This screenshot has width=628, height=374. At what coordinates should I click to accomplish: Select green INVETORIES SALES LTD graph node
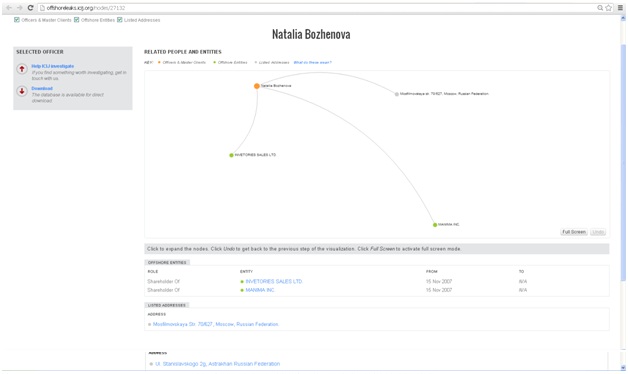[231, 155]
